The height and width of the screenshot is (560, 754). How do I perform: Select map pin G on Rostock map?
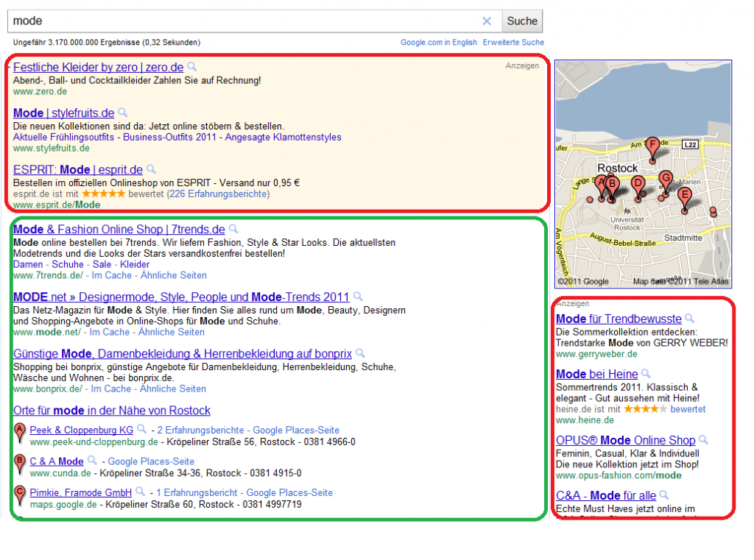click(666, 182)
